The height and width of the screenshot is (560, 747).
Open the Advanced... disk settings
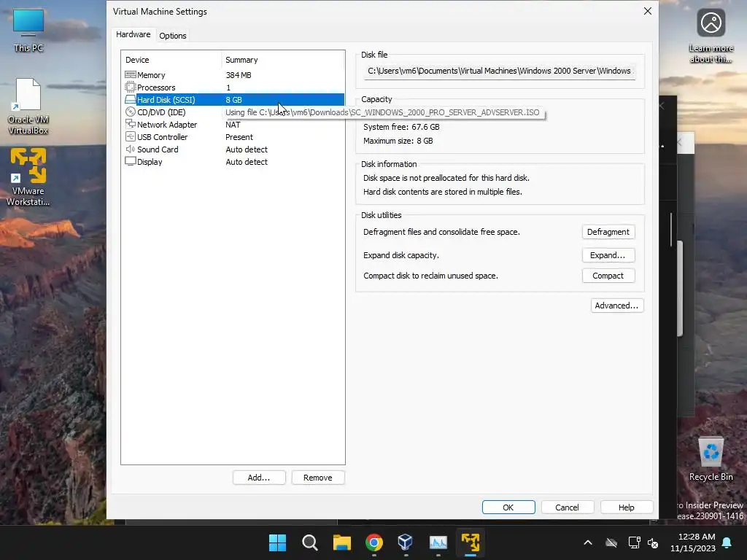[617, 306]
